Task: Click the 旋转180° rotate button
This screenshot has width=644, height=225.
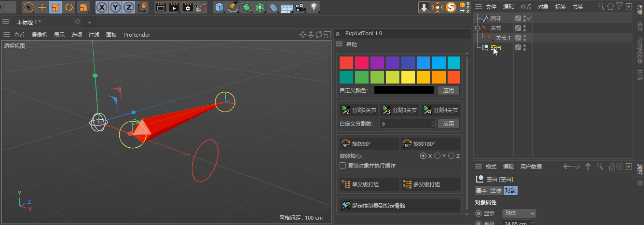Action: 430,144
